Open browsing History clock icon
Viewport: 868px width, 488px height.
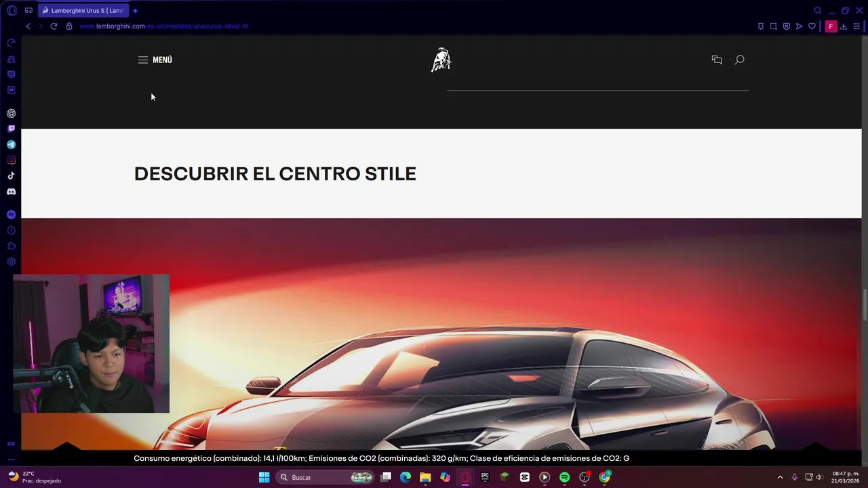(12, 230)
